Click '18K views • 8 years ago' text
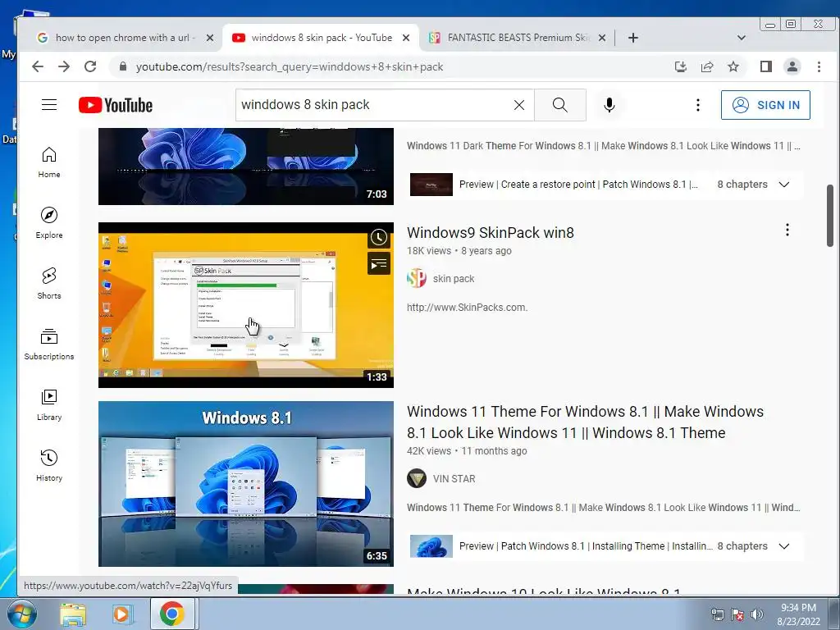840x630 pixels. click(459, 251)
